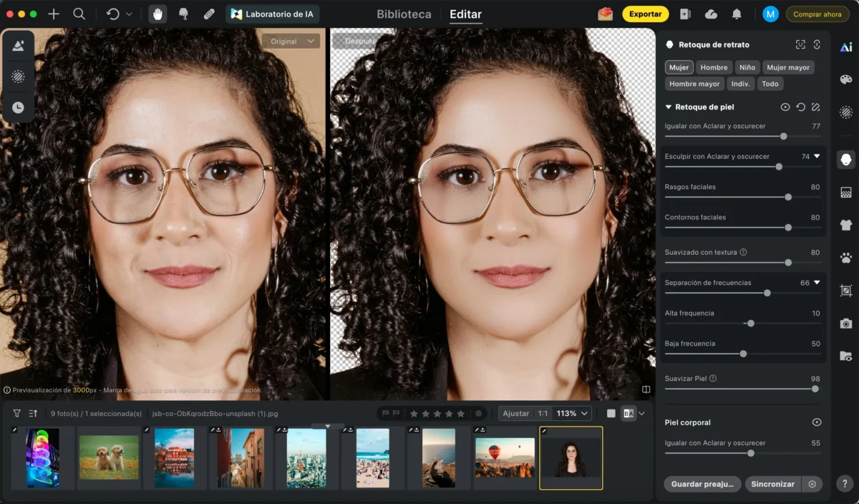This screenshot has height=504, width=859.
Task: Select the hand pan tool
Action: pyautogui.click(x=157, y=14)
